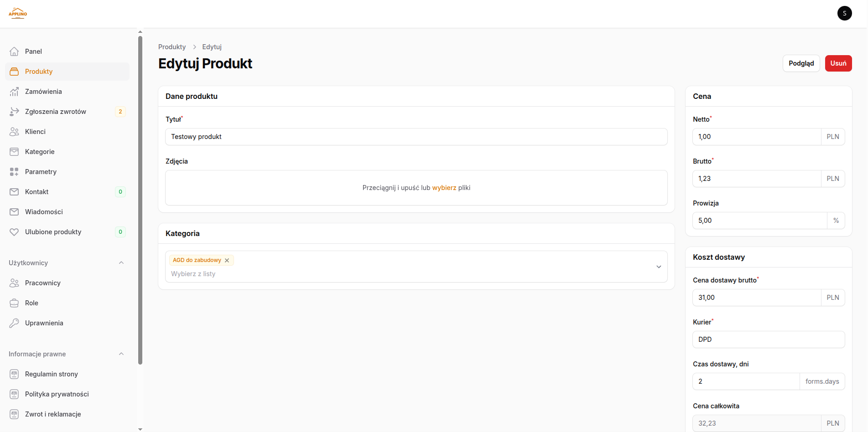Click the Ulubione produkty heart icon
The image size is (868, 432).
coord(14,232)
